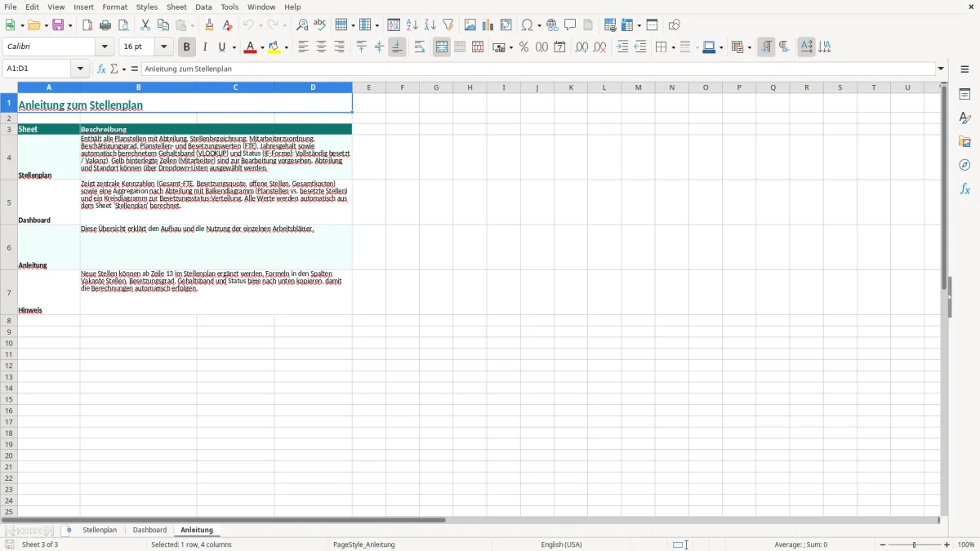Screen dimensions: 980x551
Task: Add a decimal place
Action: 582,47
